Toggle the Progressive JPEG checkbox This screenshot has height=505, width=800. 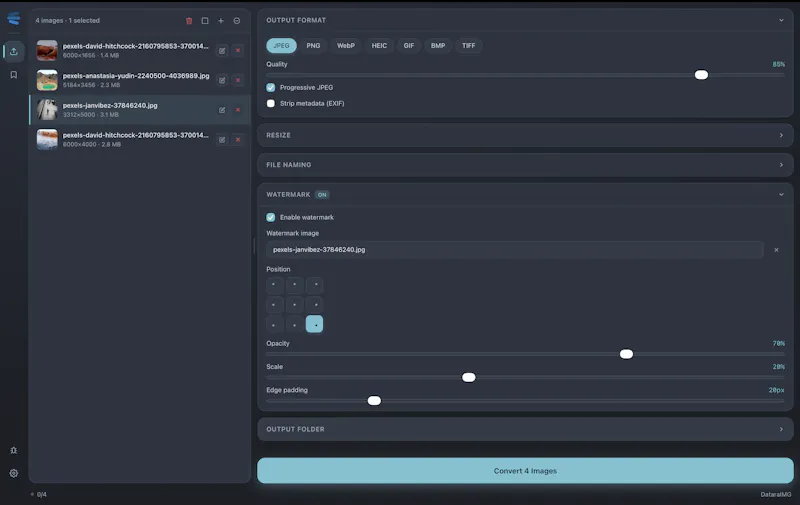click(271, 88)
